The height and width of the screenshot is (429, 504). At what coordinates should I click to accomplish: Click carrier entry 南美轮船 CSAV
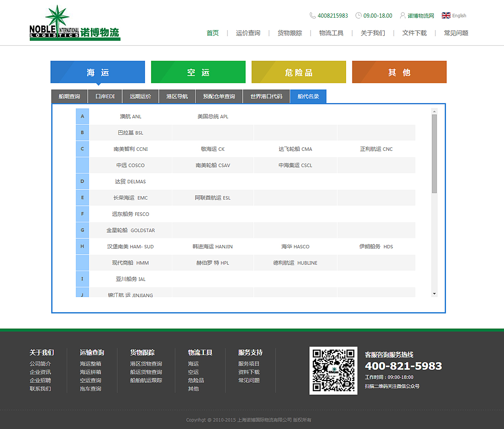pos(213,166)
